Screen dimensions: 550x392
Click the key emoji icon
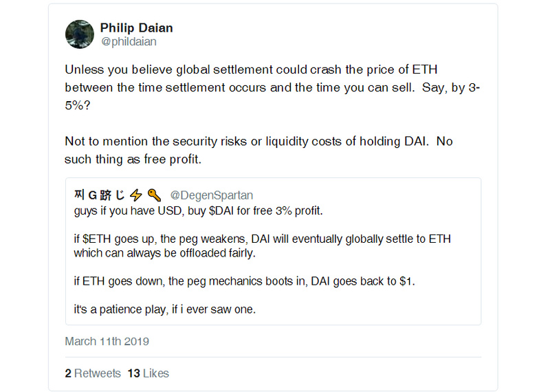154,195
